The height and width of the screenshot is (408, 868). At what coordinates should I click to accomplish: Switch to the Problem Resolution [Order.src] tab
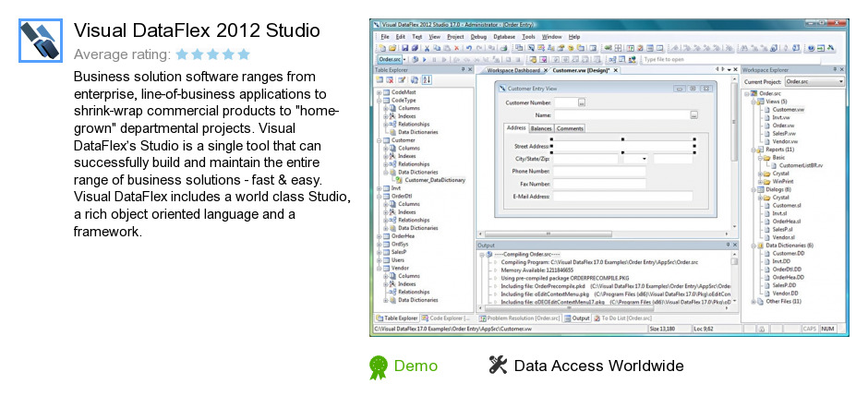click(x=520, y=318)
